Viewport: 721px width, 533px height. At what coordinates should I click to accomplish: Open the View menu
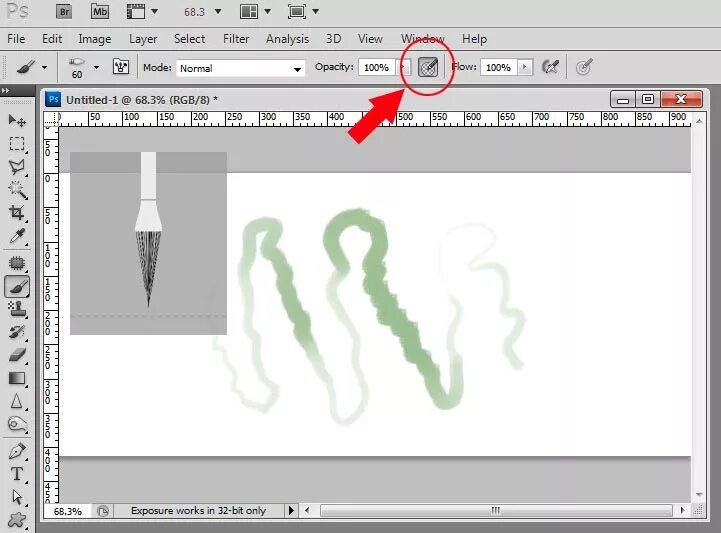(x=370, y=39)
